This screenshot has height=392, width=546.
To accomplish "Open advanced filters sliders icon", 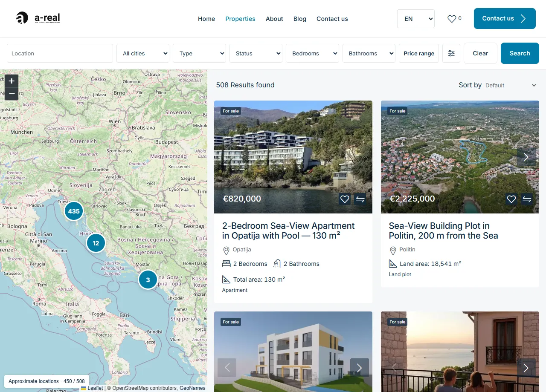I will pos(451,53).
